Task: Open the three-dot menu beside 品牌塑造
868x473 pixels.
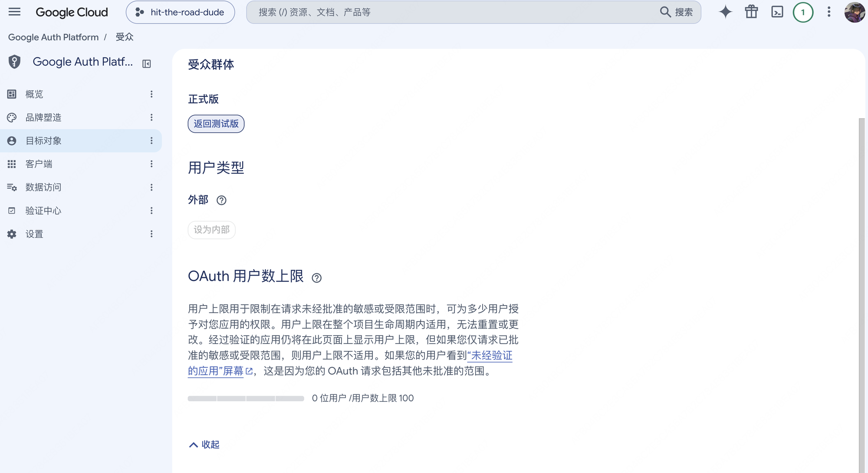Action: click(x=151, y=117)
